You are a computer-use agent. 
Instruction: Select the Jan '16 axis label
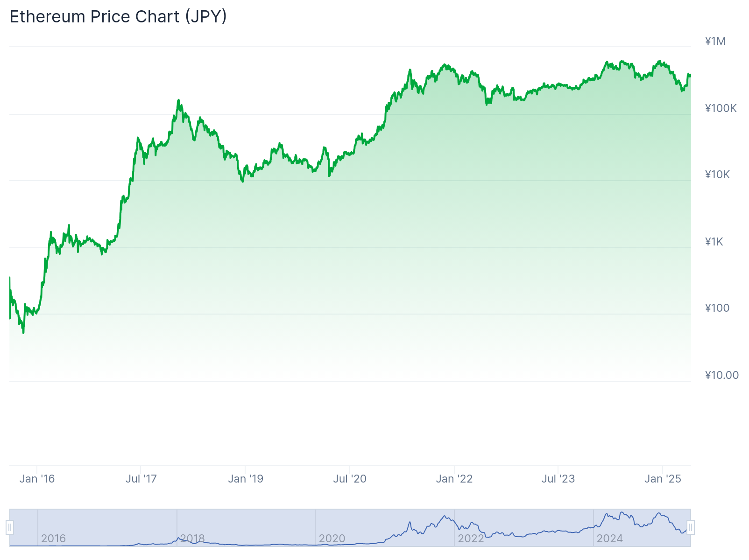point(38,478)
